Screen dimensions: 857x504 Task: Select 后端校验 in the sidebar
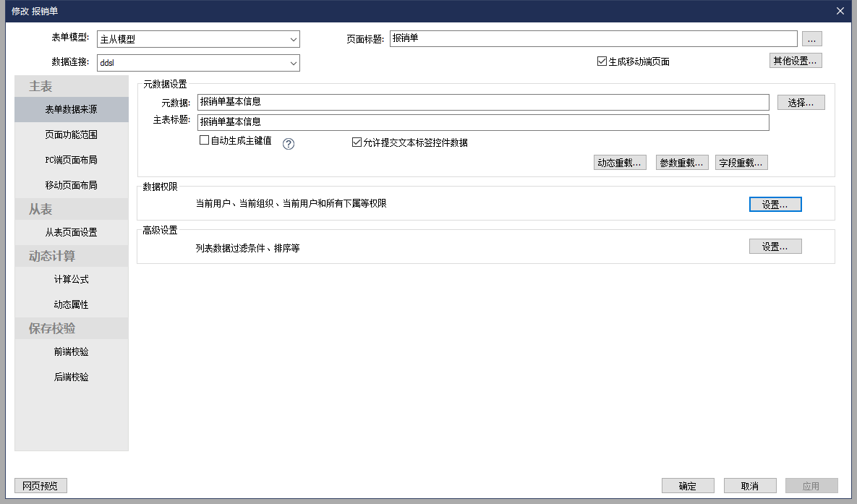(71, 377)
